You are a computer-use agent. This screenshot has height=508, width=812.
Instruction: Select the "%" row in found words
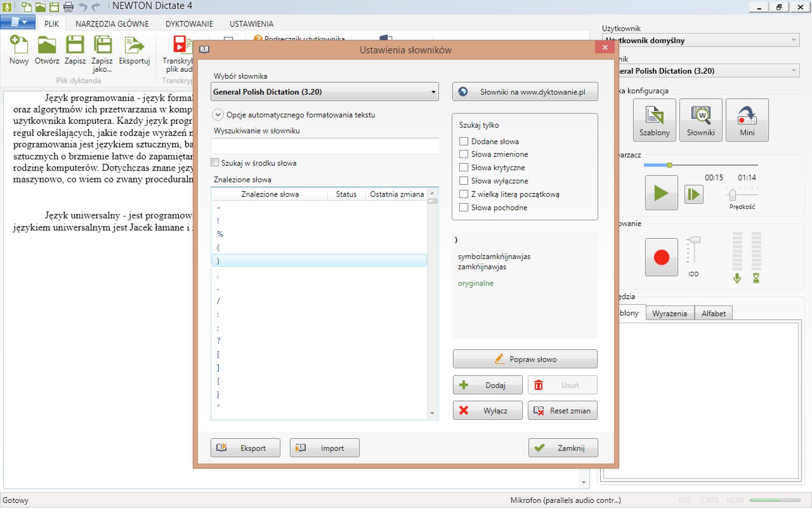(319, 234)
